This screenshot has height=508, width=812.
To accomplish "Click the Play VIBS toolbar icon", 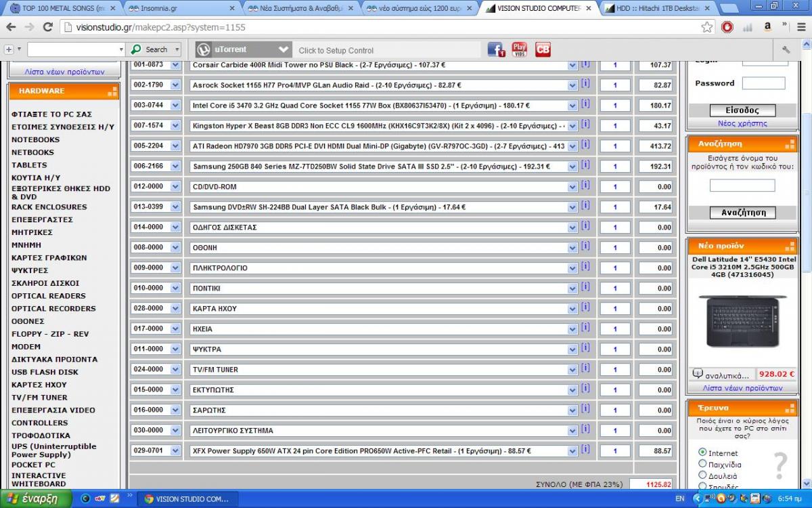I will [x=519, y=49].
